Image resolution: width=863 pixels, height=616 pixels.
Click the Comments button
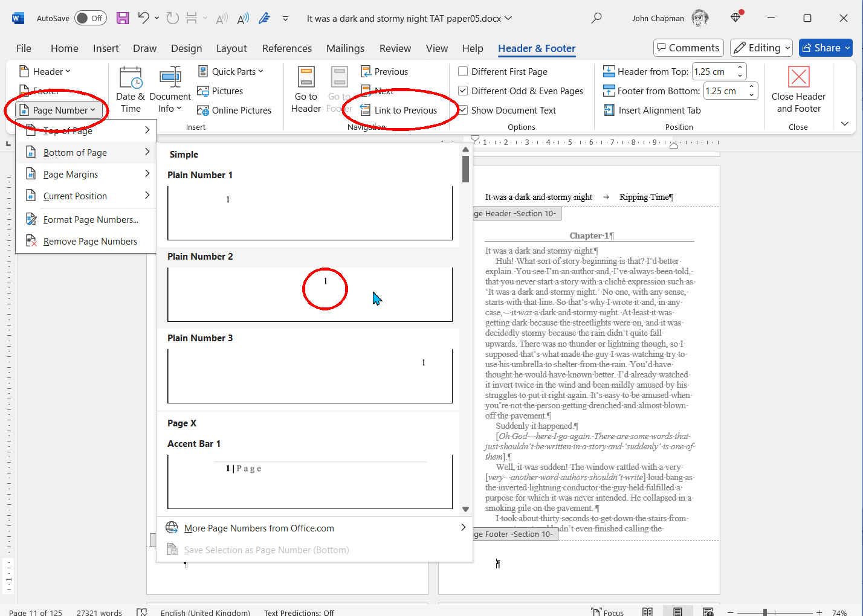(688, 48)
